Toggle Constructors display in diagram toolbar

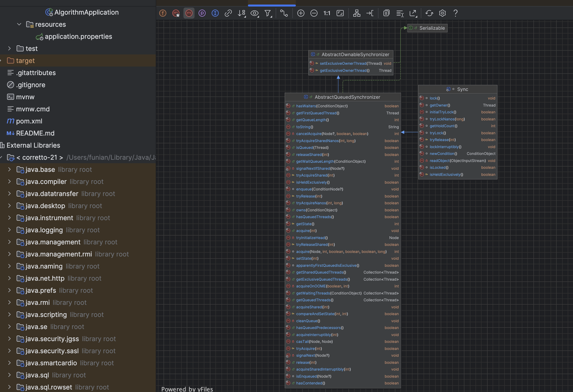[x=176, y=13]
